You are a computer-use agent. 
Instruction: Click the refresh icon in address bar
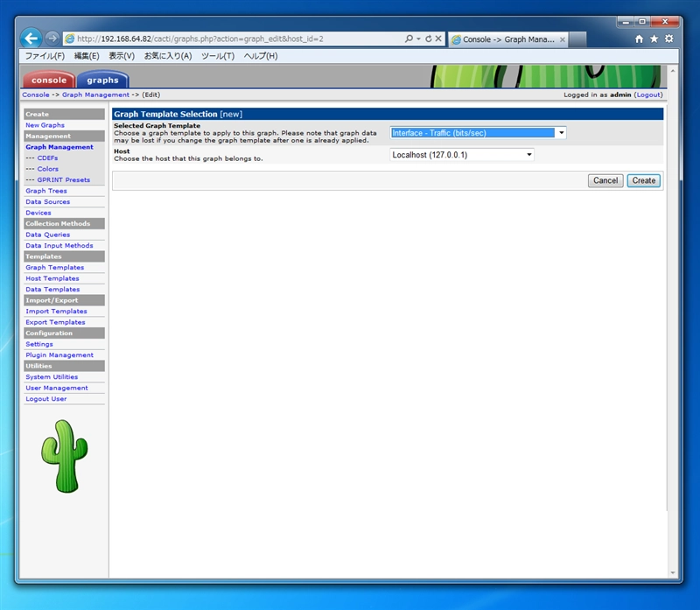point(429,39)
